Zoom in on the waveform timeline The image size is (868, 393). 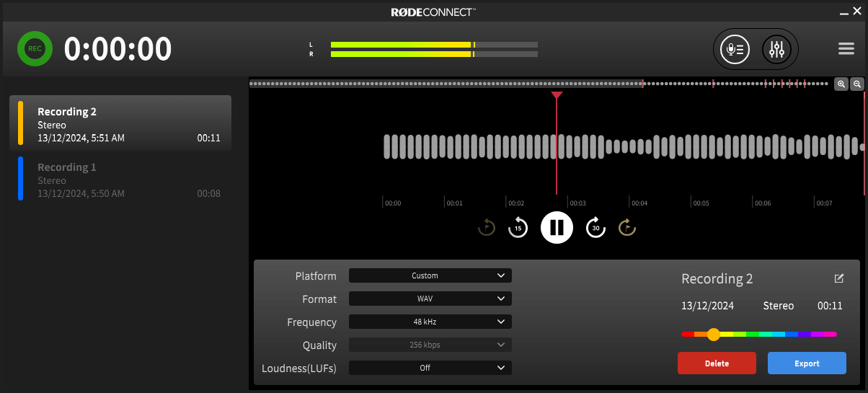pyautogui.click(x=841, y=84)
